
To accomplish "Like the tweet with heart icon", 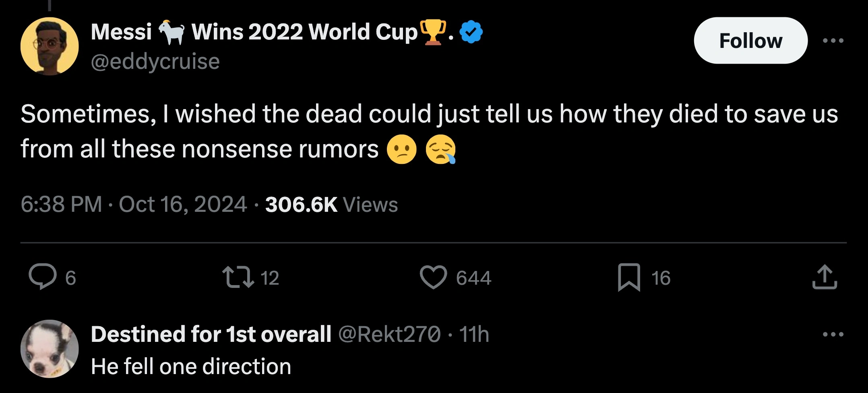I will pos(433,277).
